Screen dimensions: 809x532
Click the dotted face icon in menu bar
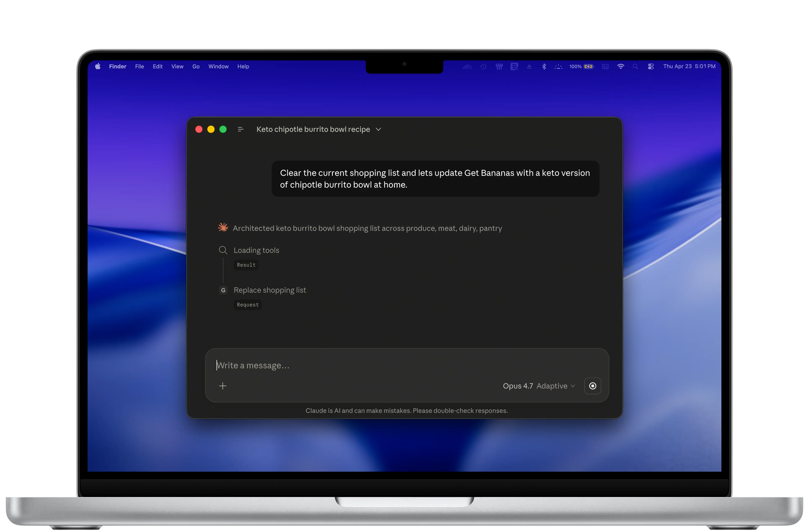[x=558, y=67]
